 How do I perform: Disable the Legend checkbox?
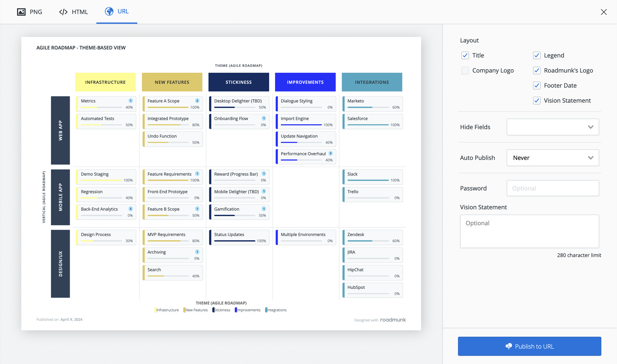coord(537,55)
